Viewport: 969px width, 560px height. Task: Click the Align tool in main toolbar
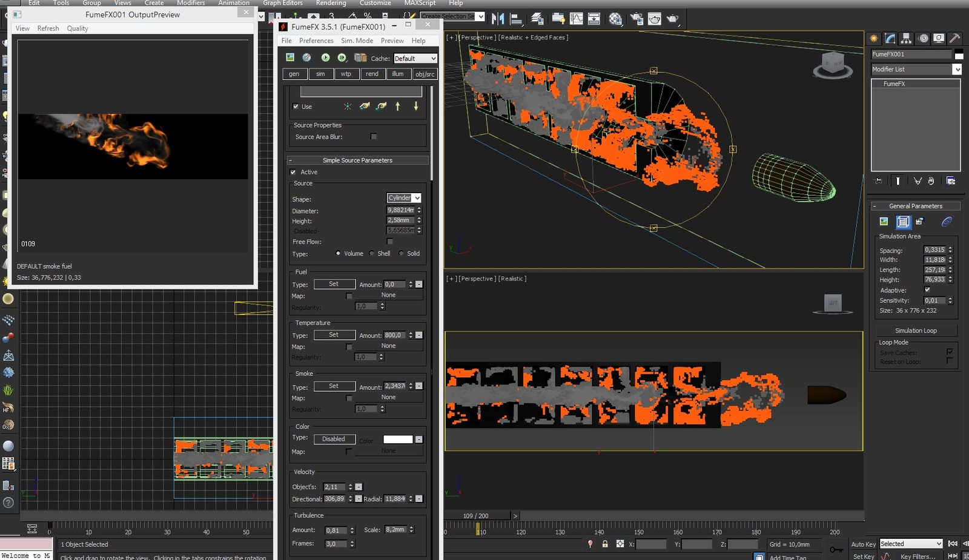coord(516,19)
